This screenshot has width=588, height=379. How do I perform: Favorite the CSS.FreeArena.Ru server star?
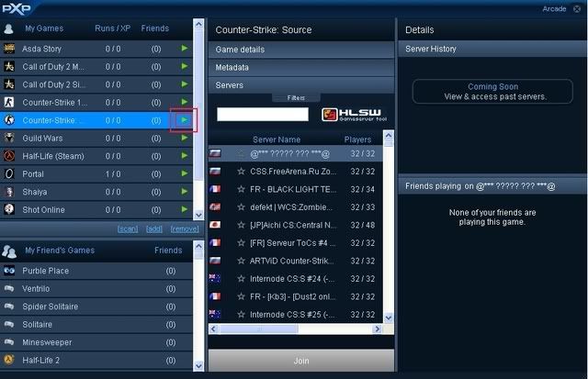[x=241, y=172]
